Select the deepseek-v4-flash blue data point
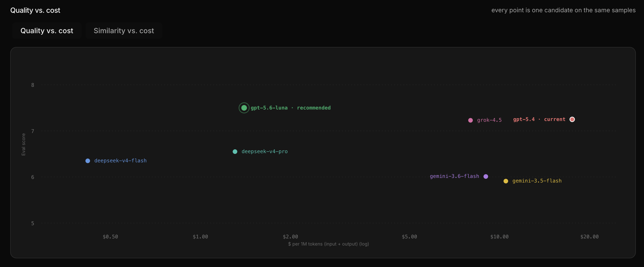The width and height of the screenshot is (644, 267). pos(88,161)
